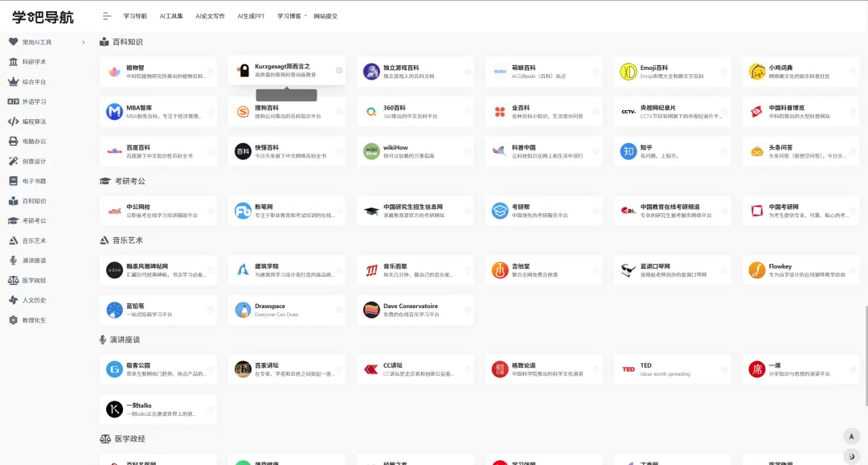868x465 pixels.
Task: Click the 中国科普博览 logo icon
Action: click(x=757, y=111)
